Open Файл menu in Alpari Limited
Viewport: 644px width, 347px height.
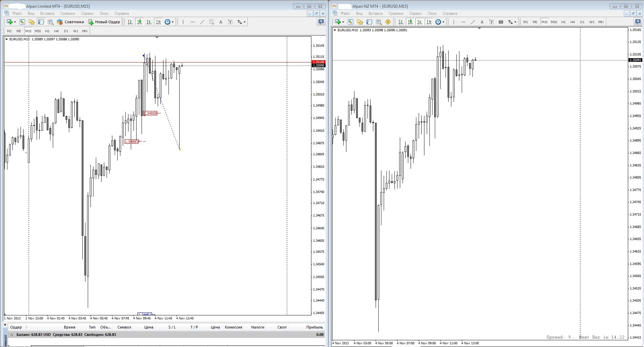tap(17, 13)
